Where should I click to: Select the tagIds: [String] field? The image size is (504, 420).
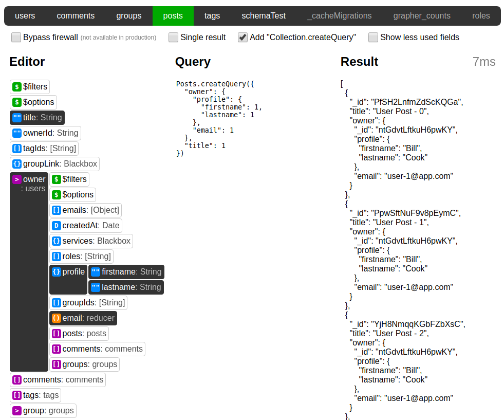(44, 148)
